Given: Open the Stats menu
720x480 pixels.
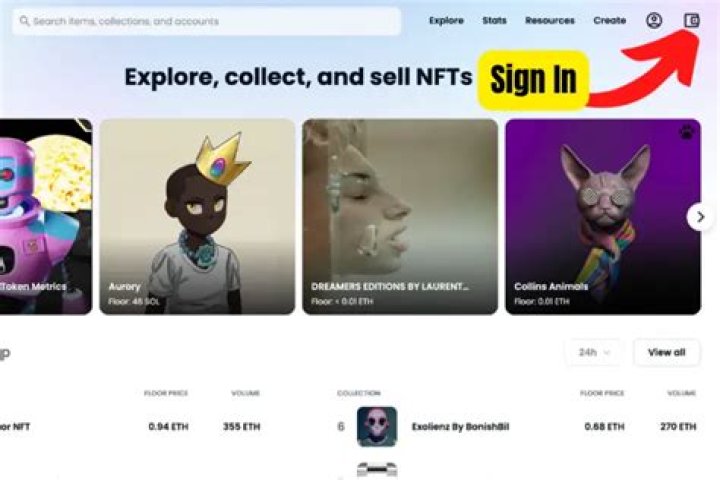Looking at the screenshot, I should 495,21.
